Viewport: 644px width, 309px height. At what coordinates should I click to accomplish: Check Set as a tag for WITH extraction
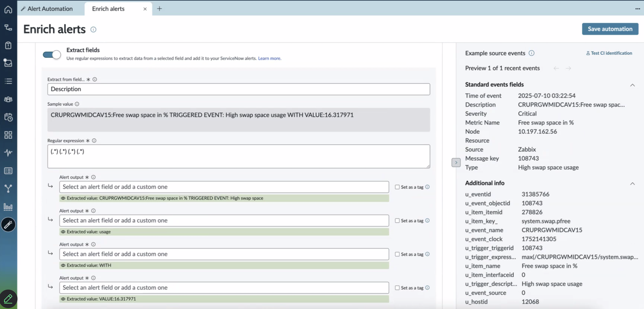(x=397, y=254)
